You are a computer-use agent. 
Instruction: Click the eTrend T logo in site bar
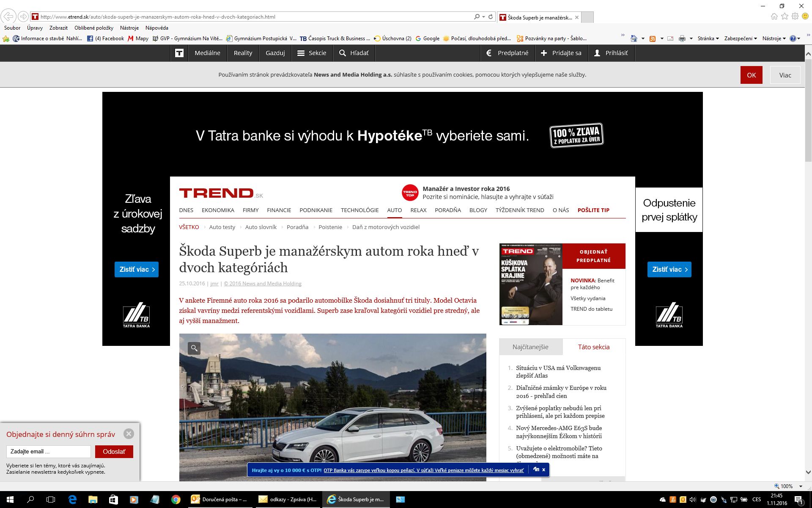[179, 53]
